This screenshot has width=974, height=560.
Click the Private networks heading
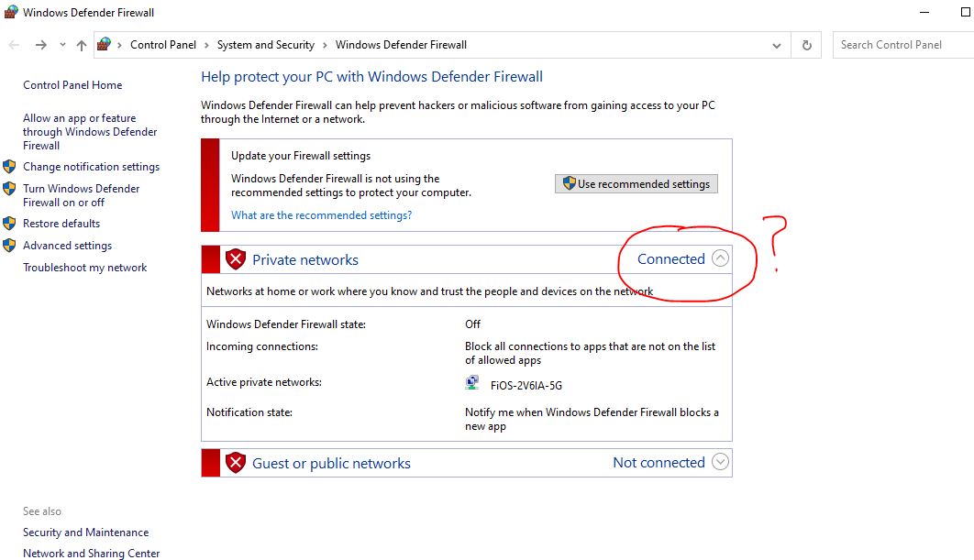tap(305, 259)
